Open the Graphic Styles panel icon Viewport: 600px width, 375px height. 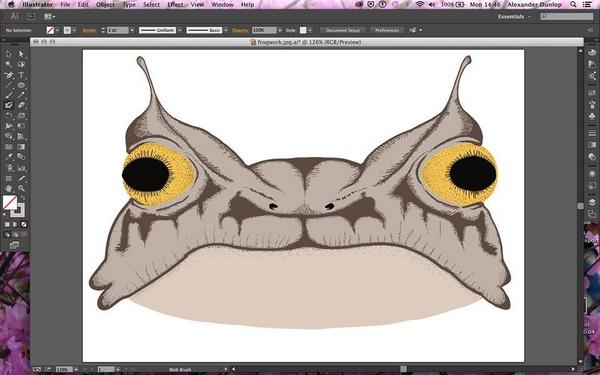coord(592,185)
